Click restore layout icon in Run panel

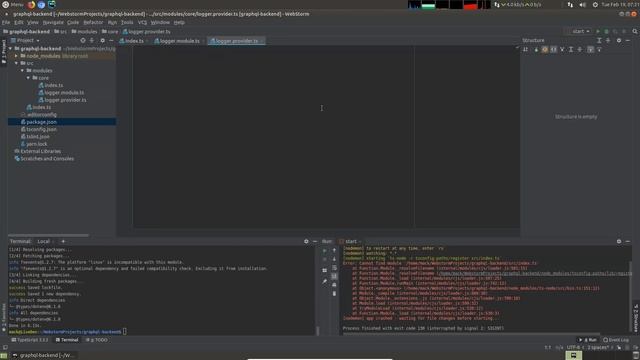(x=324, y=270)
